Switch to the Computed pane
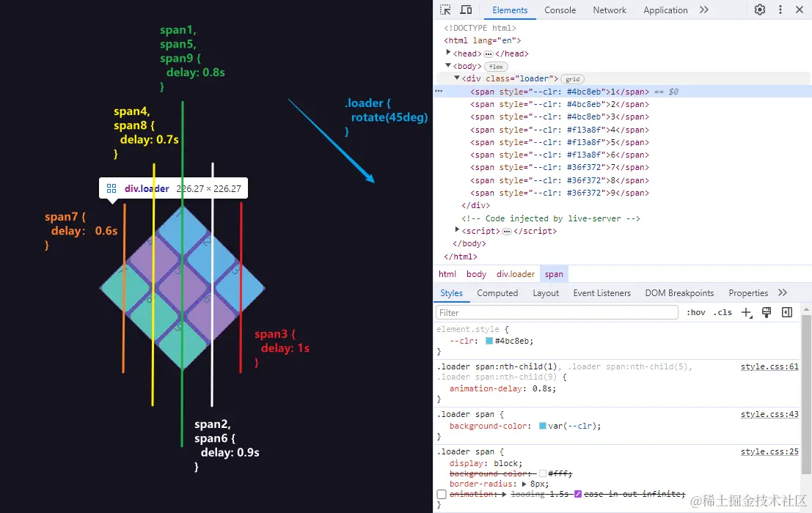The height and width of the screenshot is (513, 812). coord(497,293)
